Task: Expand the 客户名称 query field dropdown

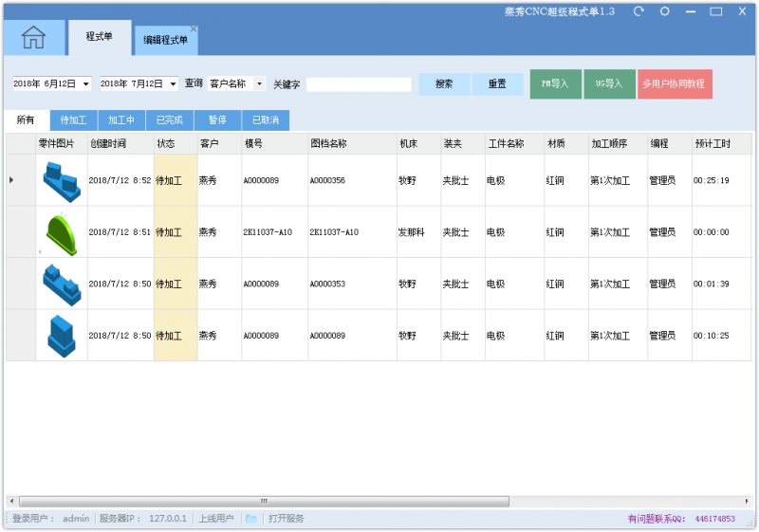Action: click(x=260, y=84)
